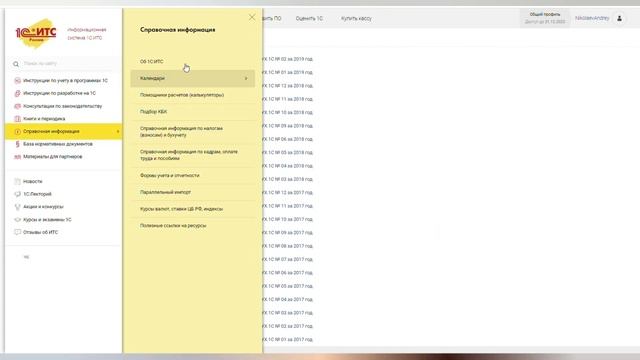The width and height of the screenshot is (640, 360).
Task: Open Формы учета и отчетности
Action: coord(169,176)
